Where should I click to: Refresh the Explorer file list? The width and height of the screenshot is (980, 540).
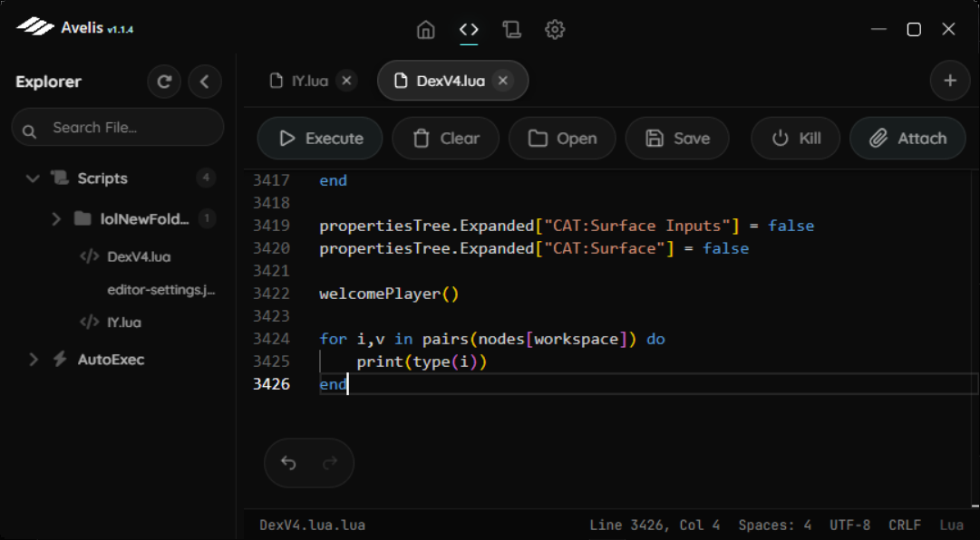tap(164, 82)
